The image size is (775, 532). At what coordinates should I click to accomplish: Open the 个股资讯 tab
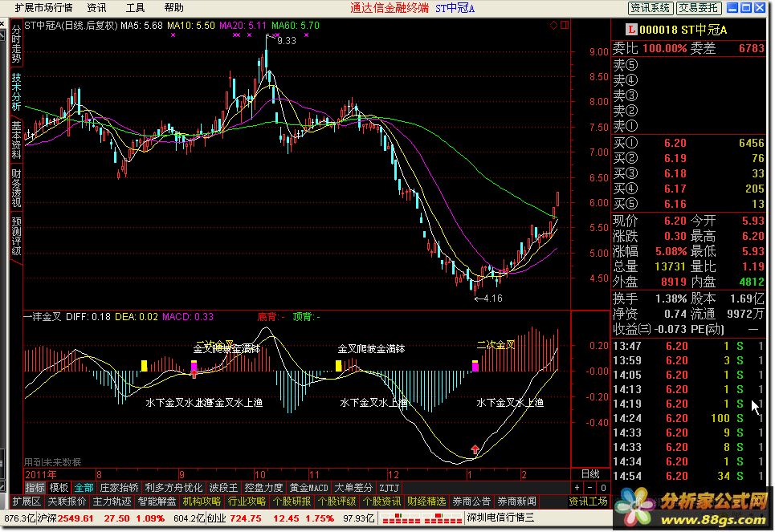pos(381,502)
